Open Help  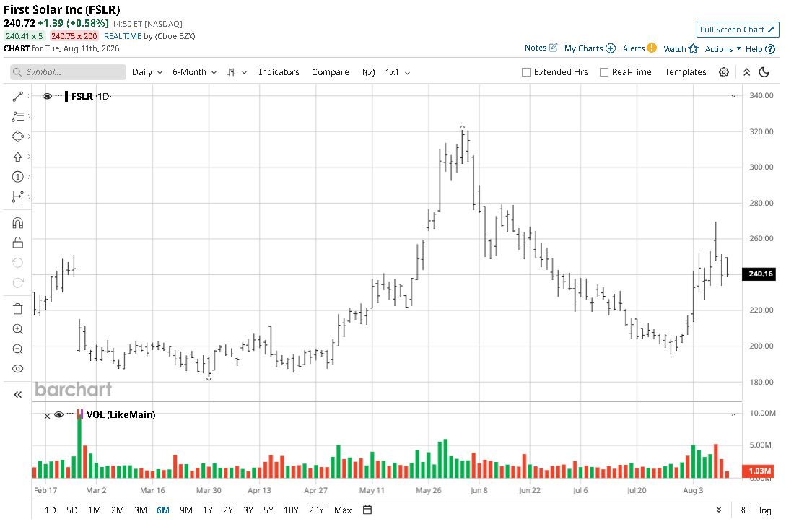click(760, 49)
